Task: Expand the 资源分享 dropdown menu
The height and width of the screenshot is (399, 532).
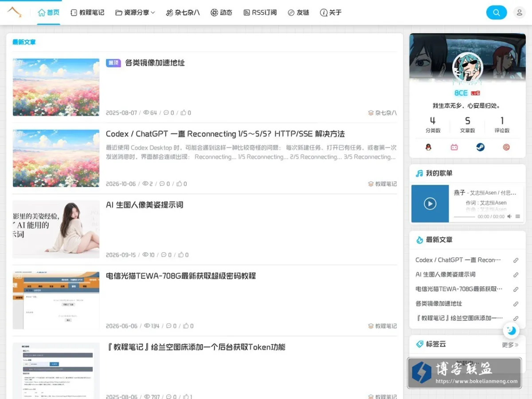Action: tap(135, 12)
